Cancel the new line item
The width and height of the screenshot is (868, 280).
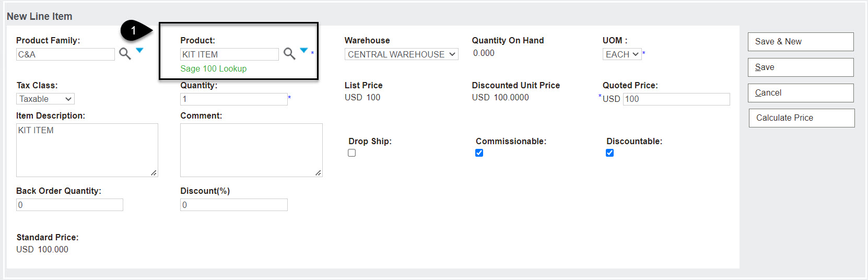pyautogui.click(x=801, y=93)
